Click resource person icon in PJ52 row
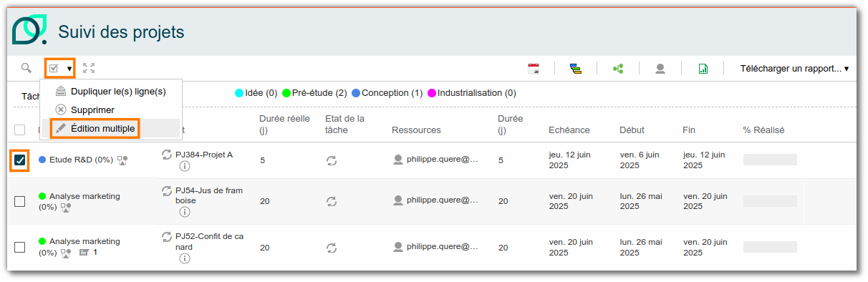Screen dimensions: 868x282 click(398, 246)
